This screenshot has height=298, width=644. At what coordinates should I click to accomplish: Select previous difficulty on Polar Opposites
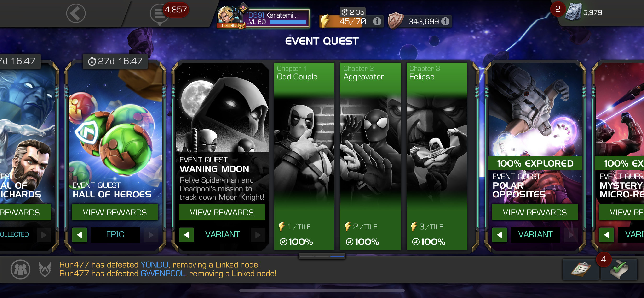(x=500, y=235)
